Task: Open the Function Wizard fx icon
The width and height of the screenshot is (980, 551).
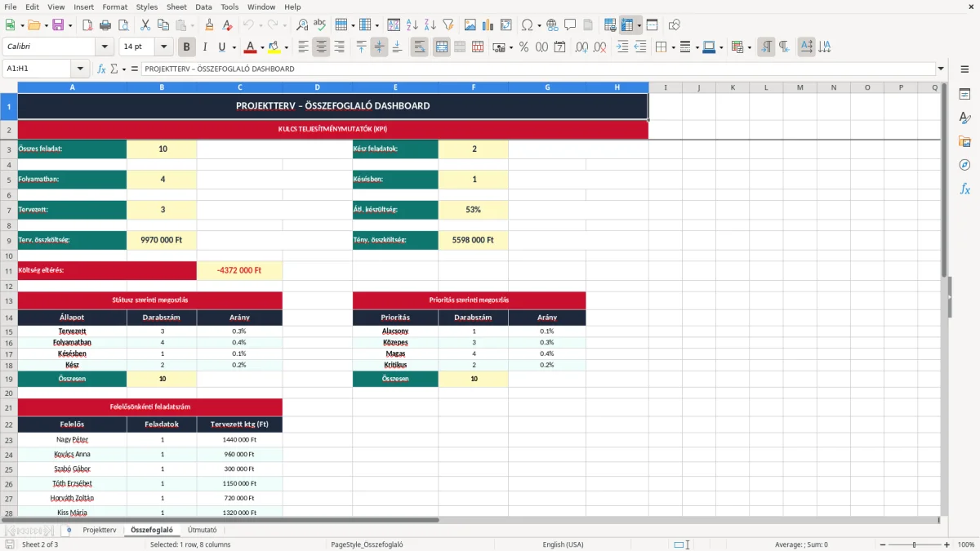Action: point(102,69)
